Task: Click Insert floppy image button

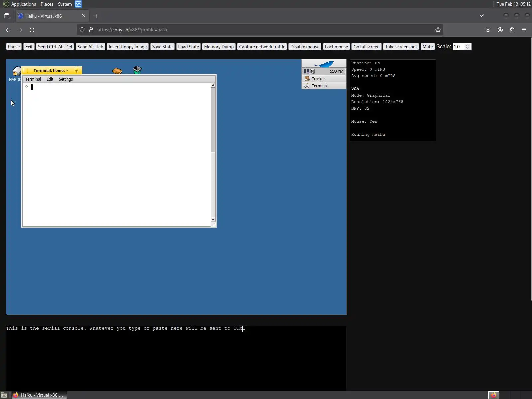Action: click(128, 47)
